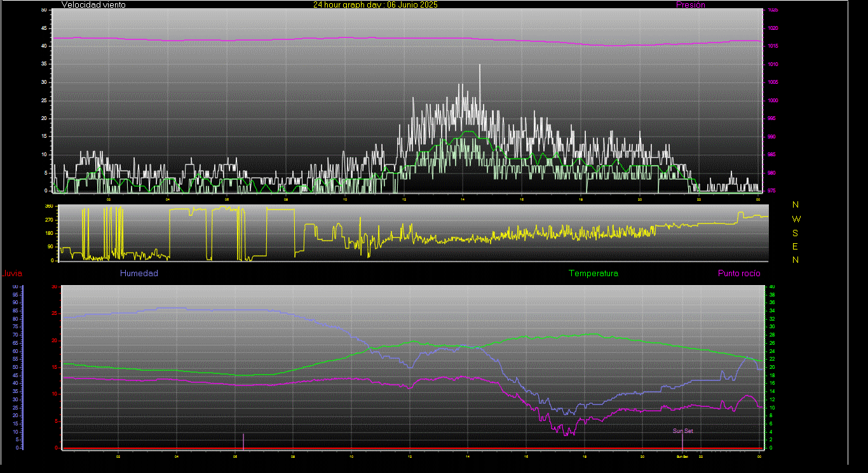Click the '6' green temperature axis value
Image resolution: width=868 pixels, height=473 pixels.
pos(771,424)
